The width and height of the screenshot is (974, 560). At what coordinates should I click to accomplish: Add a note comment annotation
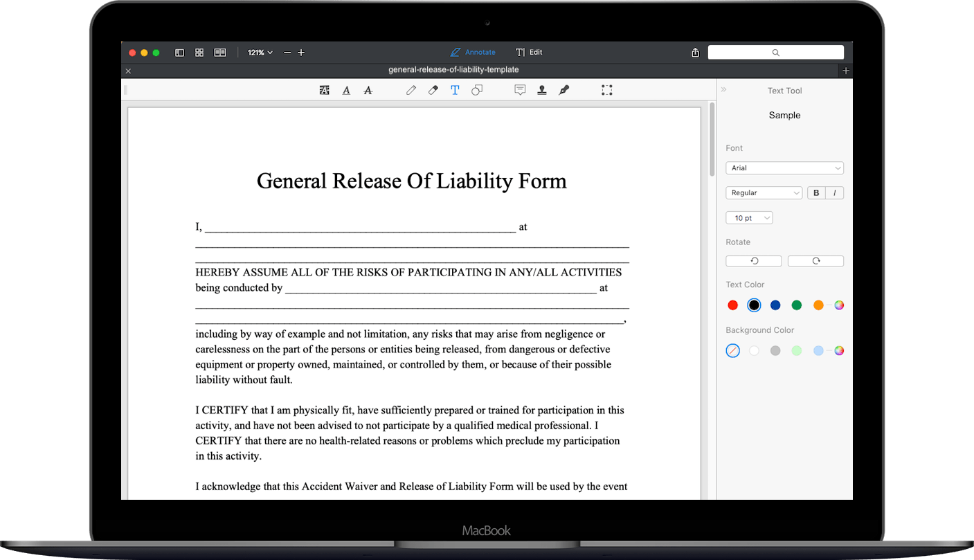coord(520,90)
